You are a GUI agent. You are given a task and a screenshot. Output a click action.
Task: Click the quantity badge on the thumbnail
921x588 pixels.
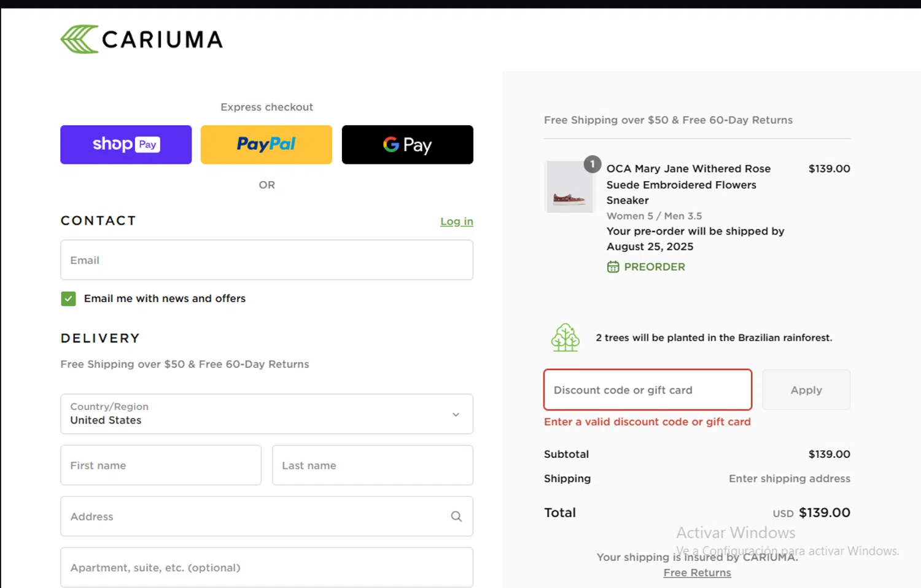pyautogui.click(x=593, y=164)
